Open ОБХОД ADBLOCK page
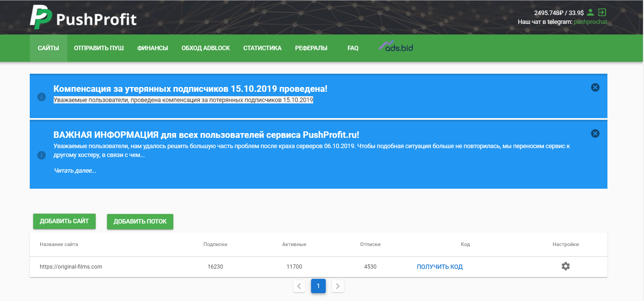 tap(206, 48)
